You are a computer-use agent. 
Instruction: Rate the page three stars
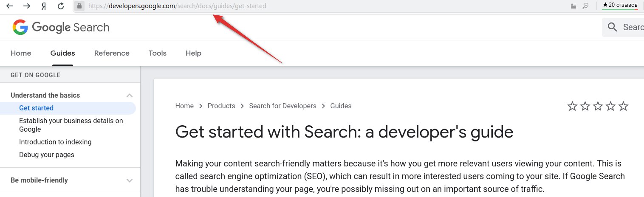(598, 106)
